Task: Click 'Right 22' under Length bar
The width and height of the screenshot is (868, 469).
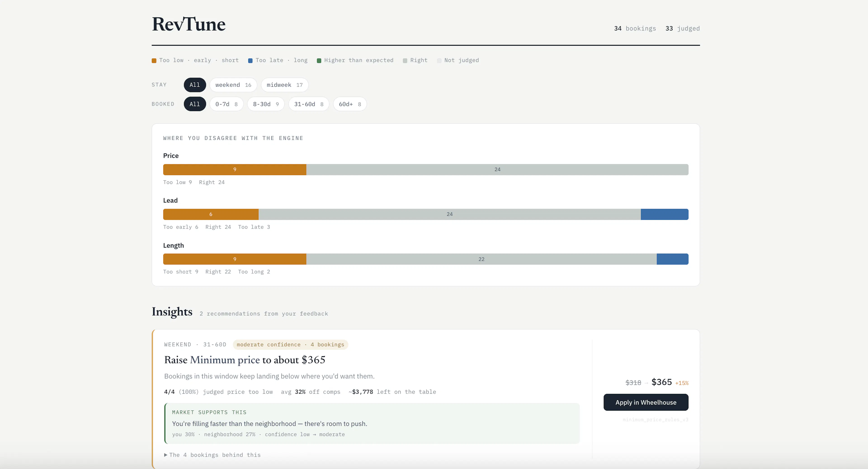Action: point(218,272)
